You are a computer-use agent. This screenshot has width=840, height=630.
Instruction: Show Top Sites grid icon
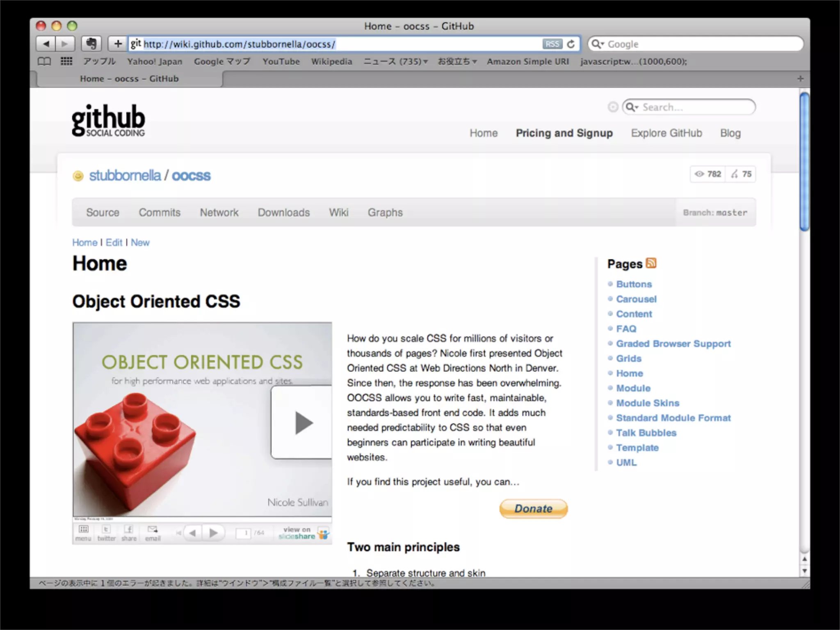(66, 62)
